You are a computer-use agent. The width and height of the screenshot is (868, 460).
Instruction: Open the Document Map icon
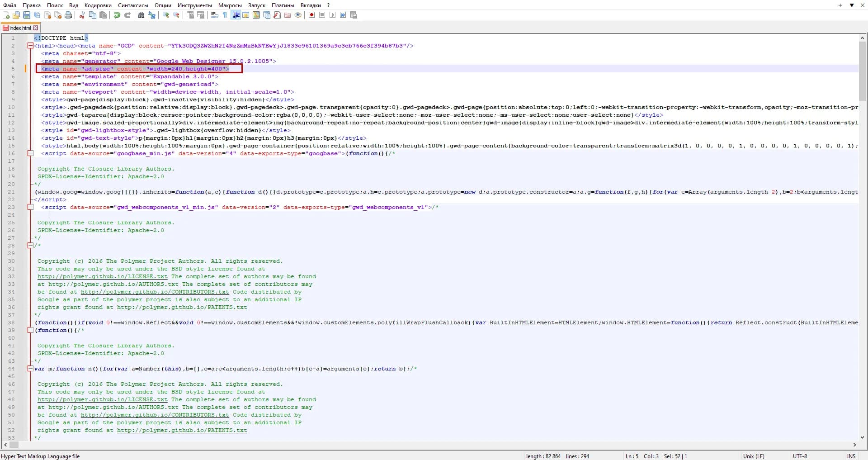tap(256, 15)
